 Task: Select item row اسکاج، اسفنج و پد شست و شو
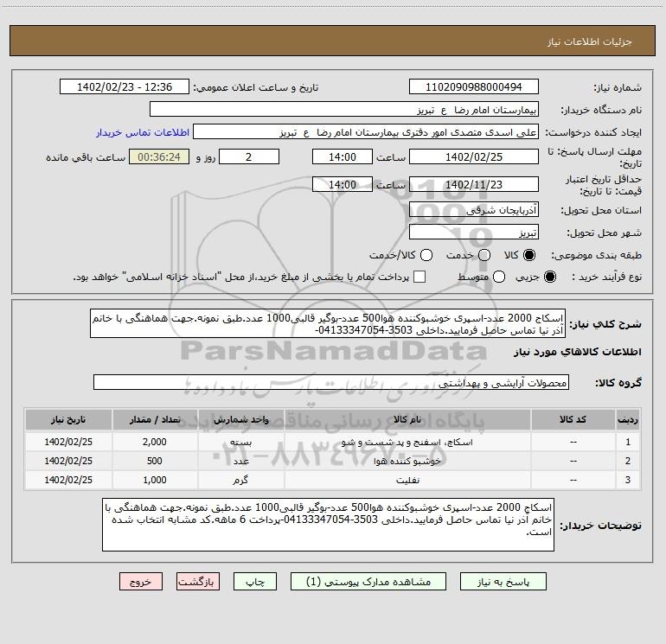333,442
